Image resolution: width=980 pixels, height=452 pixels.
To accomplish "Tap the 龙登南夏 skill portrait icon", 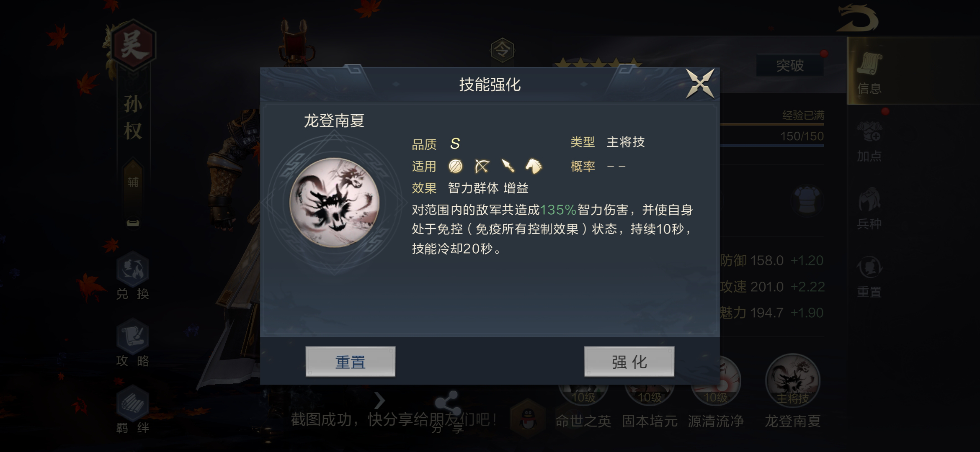I will [334, 203].
